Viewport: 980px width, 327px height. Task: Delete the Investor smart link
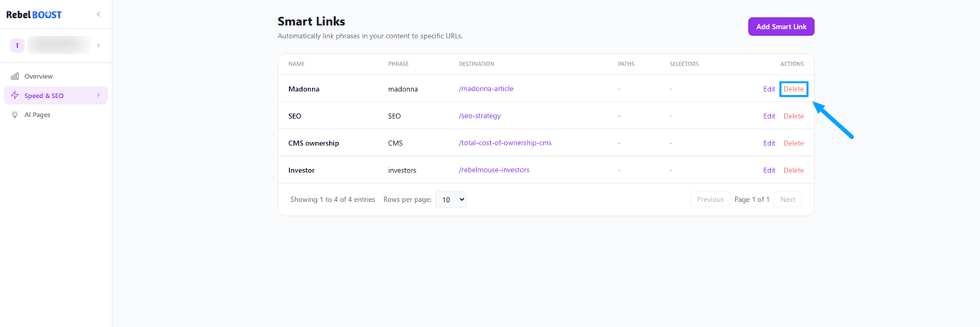793,170
